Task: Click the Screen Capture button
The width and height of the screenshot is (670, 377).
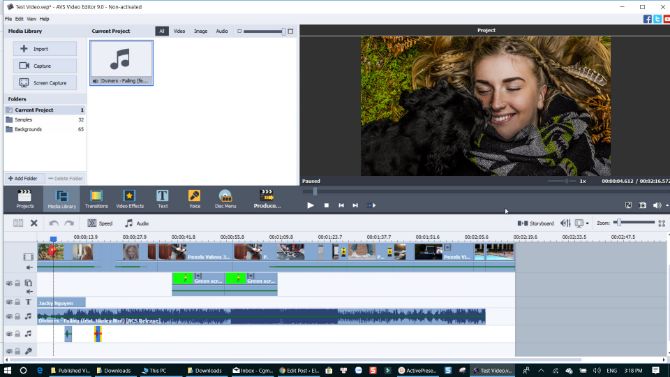Action: pos(44,83)
